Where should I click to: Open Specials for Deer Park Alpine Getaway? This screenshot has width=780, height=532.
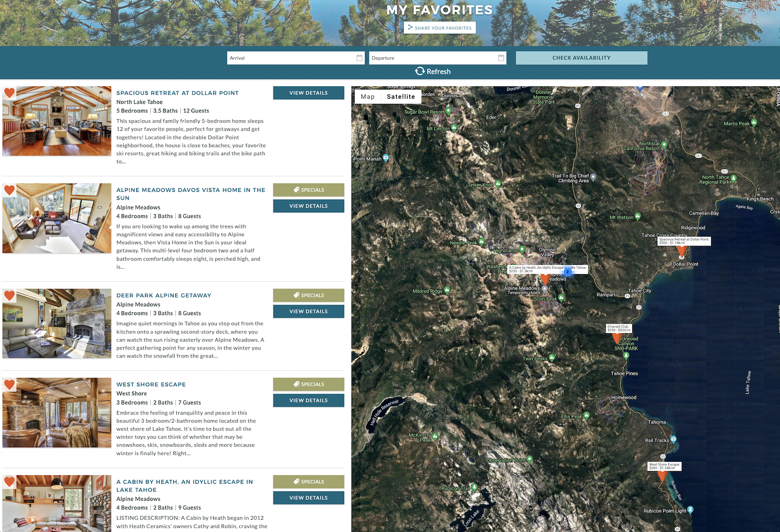click(x=308, y=295)
